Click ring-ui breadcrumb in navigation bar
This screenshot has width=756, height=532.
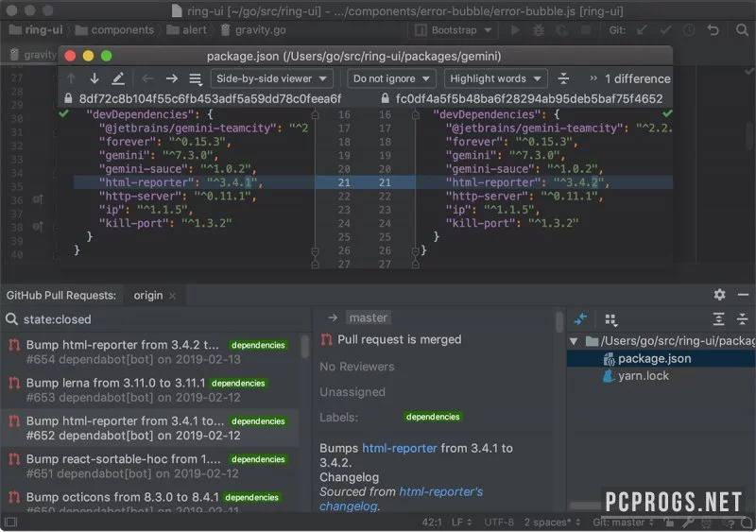[x=36, y=30]
